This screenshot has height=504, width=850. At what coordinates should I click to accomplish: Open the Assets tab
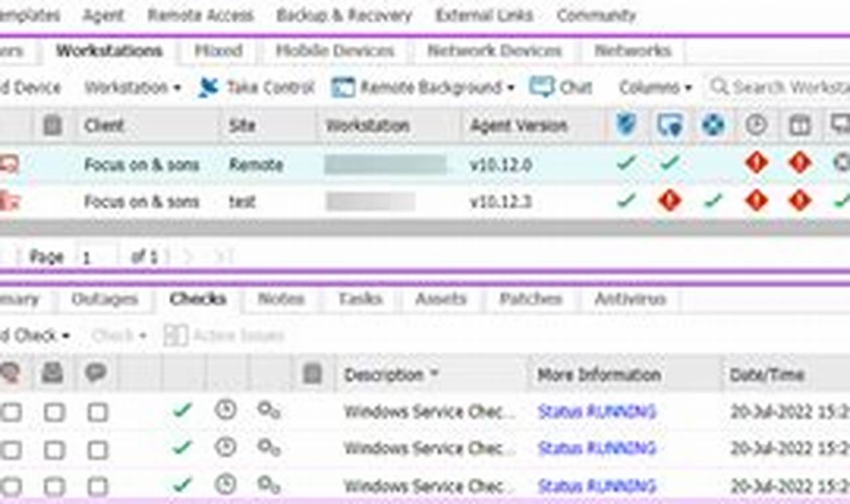coord(441,299)
